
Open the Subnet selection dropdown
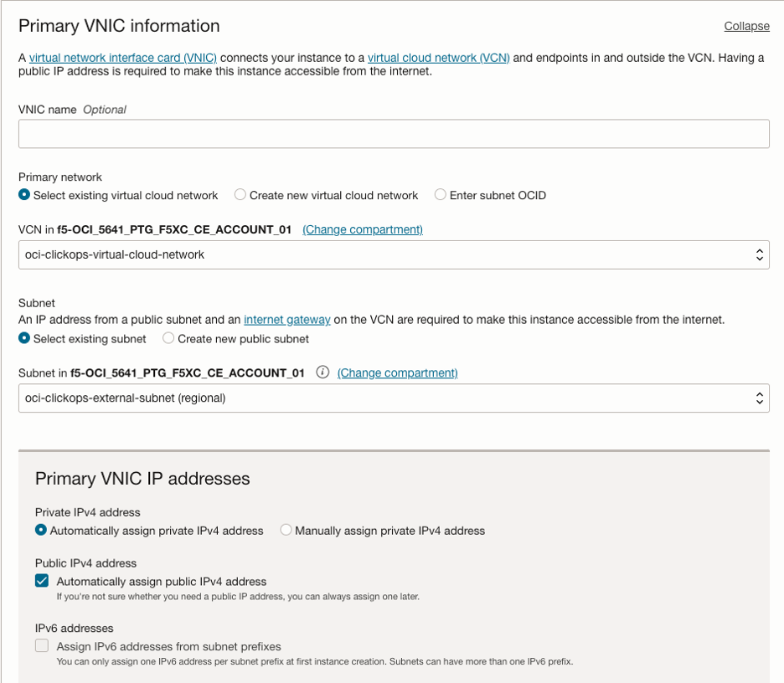point(394,398)
